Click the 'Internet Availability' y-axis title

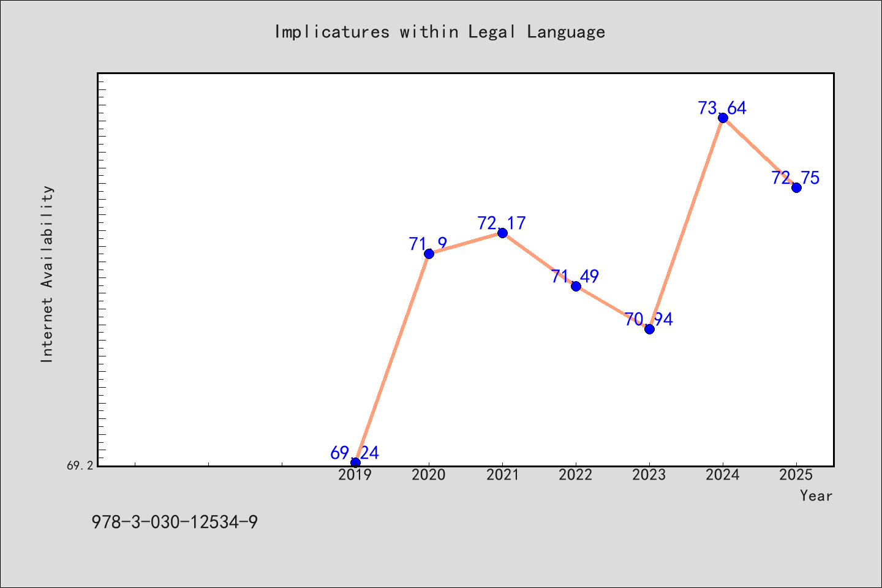pyautogui.click(x=47, y=274)
